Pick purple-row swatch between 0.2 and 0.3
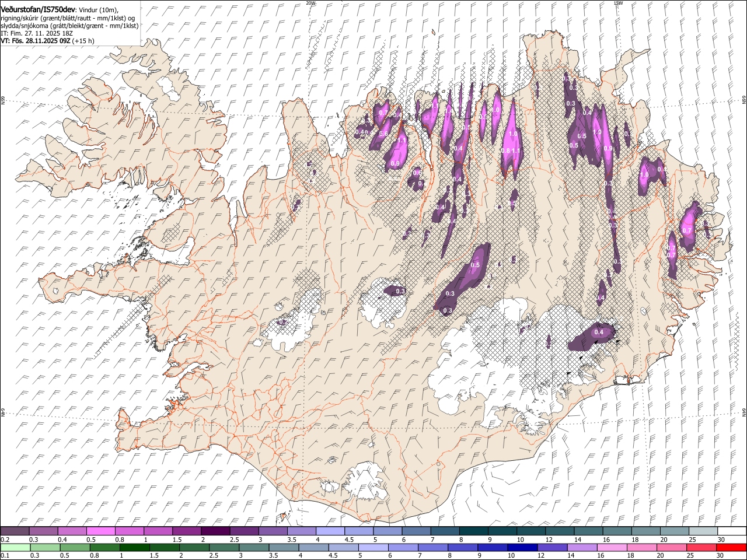Image resolution: width=747 pixels, height=560 pixels. point(15,531)
